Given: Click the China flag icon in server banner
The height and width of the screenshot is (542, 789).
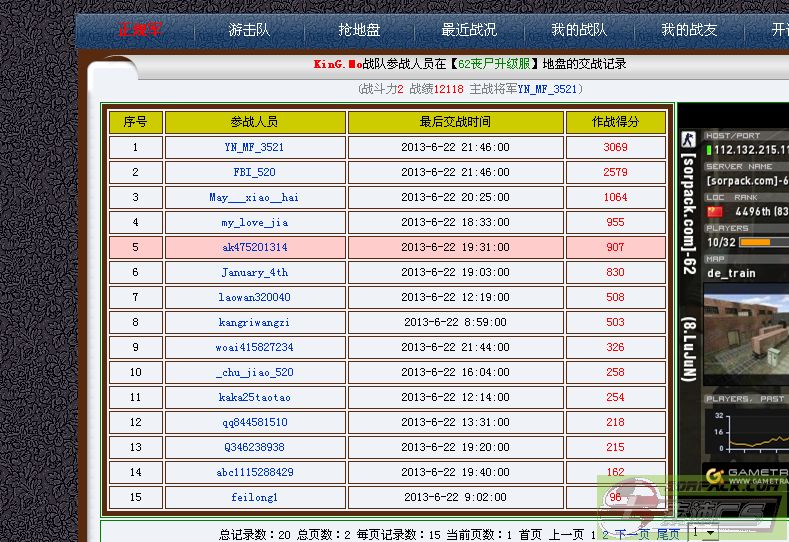Looking at the screenshot, I should click(x=713, y=211).
